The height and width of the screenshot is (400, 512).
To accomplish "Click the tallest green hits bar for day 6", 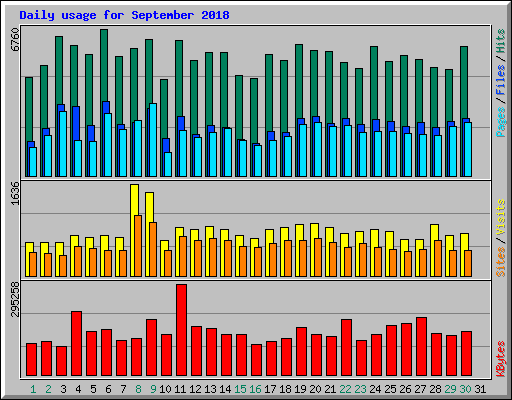I will (104, 65).
